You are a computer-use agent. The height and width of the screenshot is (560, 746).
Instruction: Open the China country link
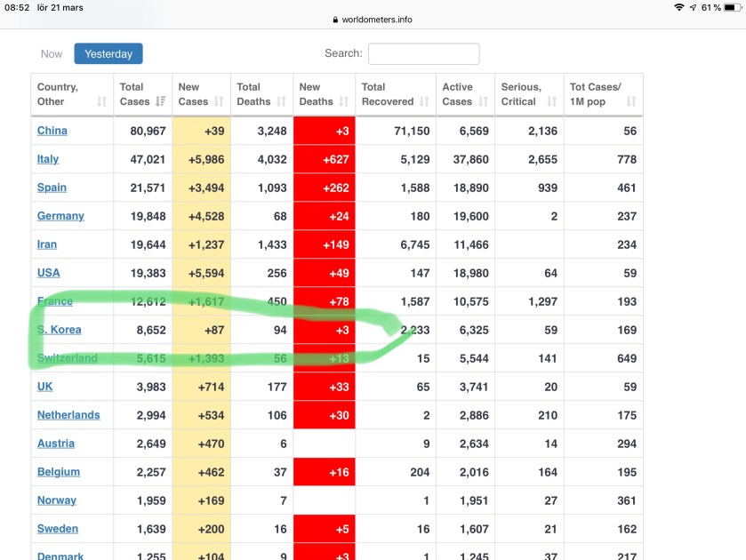tap(52, 131)
